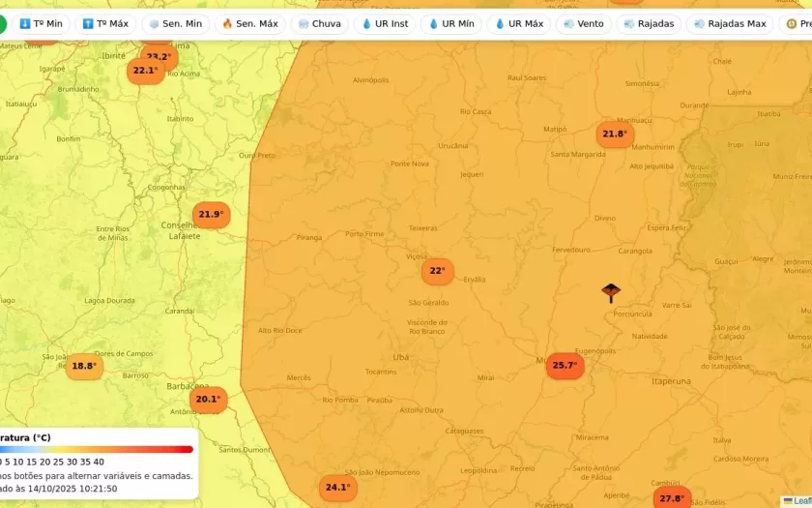Viewport: 812px width, 508px height.
Task: Click the UR Mín humidity button
Action: click(x=450, y=23)
